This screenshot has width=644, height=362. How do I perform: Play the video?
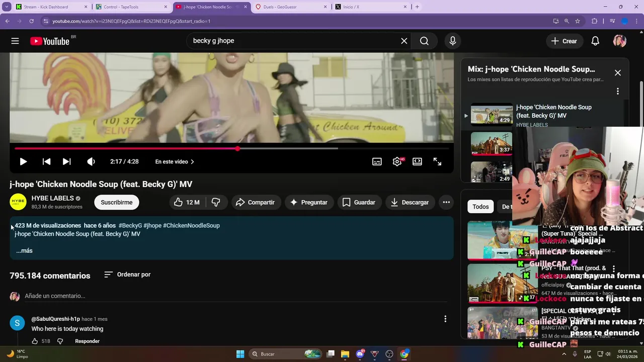click(23, 161)
